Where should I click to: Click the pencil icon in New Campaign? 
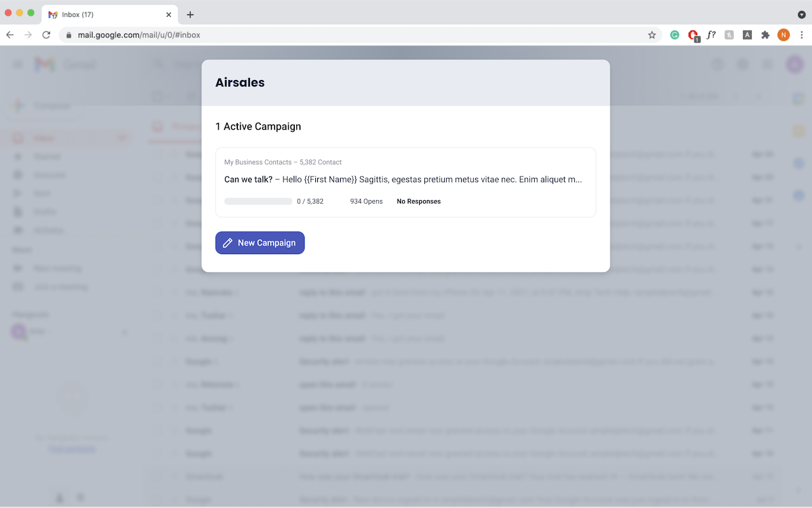pyautogui.click(x=228, y=243)
